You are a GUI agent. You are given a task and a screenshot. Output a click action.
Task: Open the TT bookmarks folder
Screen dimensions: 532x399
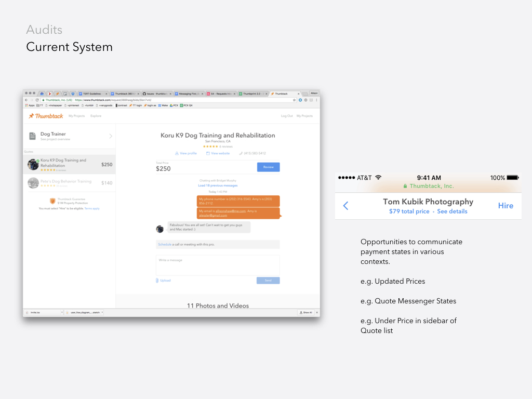39,105
